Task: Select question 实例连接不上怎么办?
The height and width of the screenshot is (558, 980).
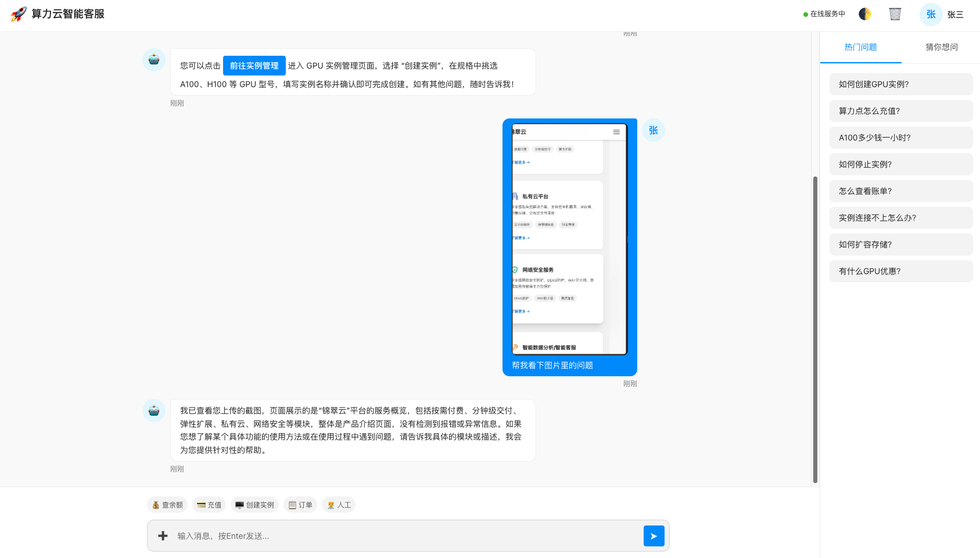Action: click(901, 218)
